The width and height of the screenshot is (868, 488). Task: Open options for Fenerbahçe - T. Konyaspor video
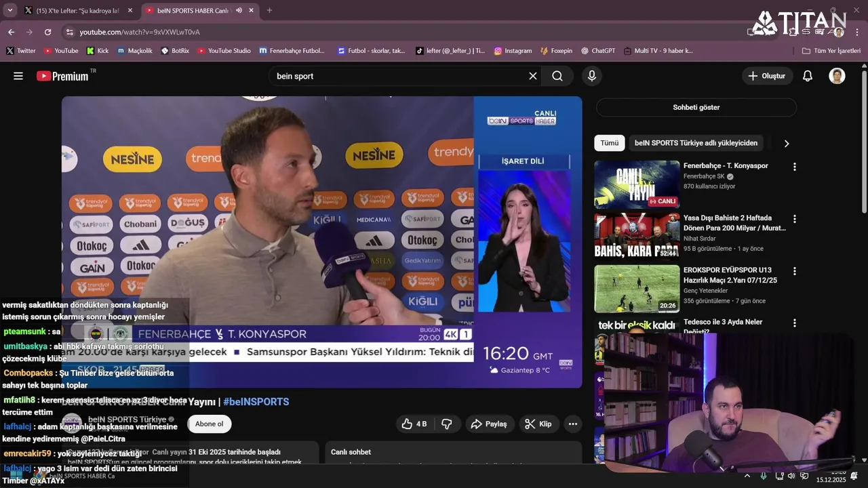click(795, 167)
